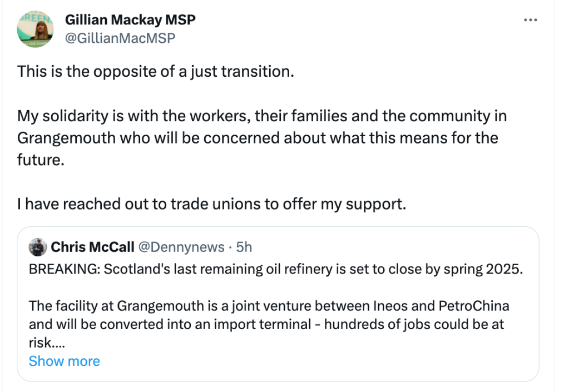Open Gillian Mackay MSP display name link

(130, 20)
